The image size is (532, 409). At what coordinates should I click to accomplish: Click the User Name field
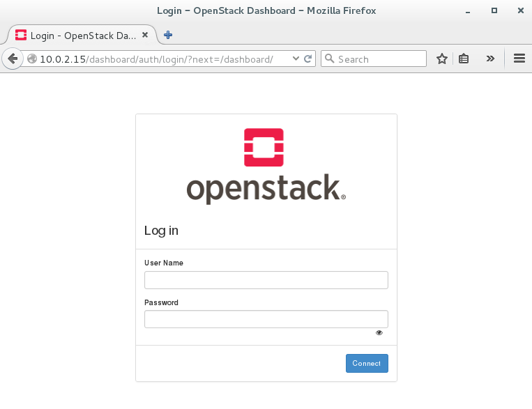click(266, 280)
